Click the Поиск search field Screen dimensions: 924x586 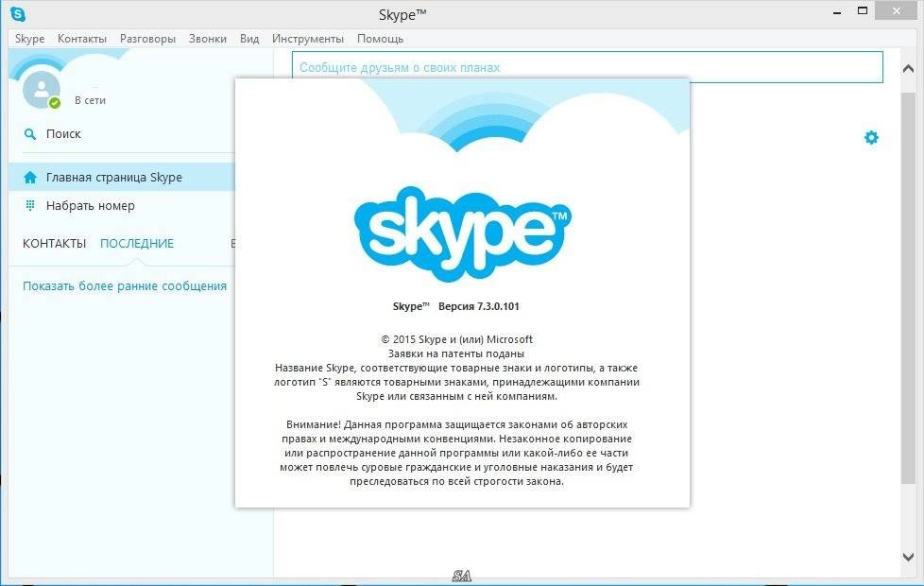coord(128,134)
